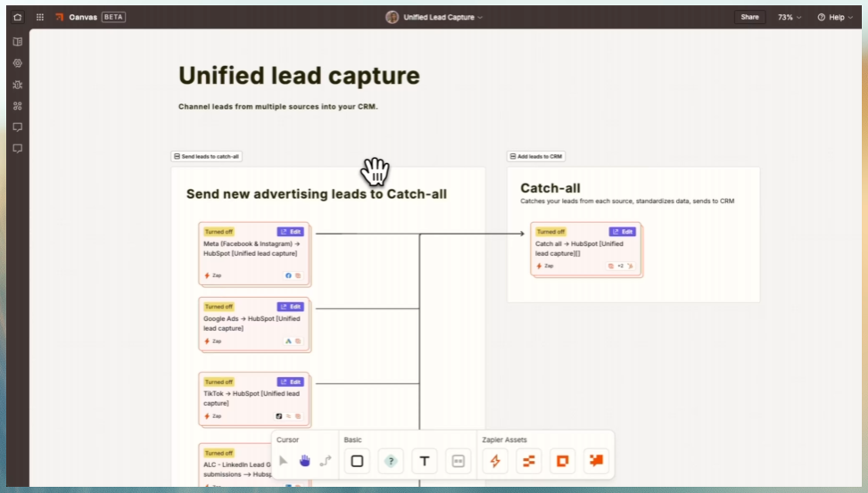This screenshot has width=868, height=493.
Task: Click TikTok app icon on TikTok card
Action: [x=279, y=416]
